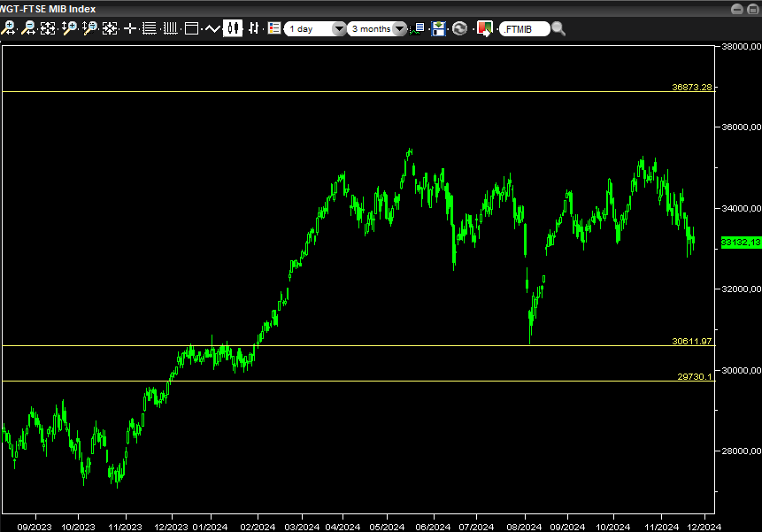Toggle horizontal grid lines

(x=149, y=28)
